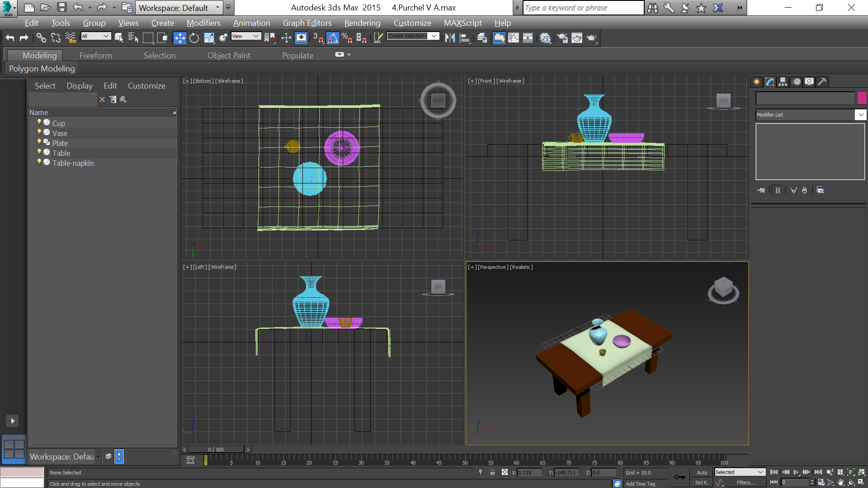Image resolution: width=868 pixels, height=488 pixels.
Task: Click the Unlink Selection icon
Action: point(56,38)
